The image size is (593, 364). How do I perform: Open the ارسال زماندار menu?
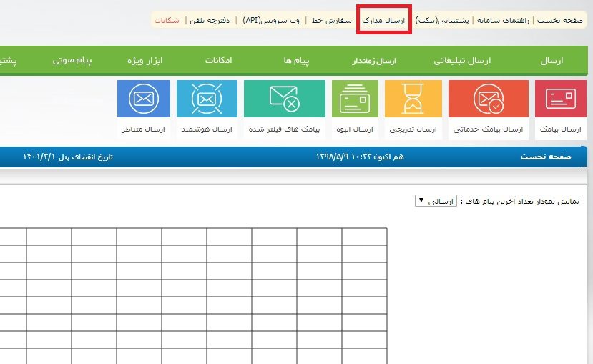[x=373, y=61]
